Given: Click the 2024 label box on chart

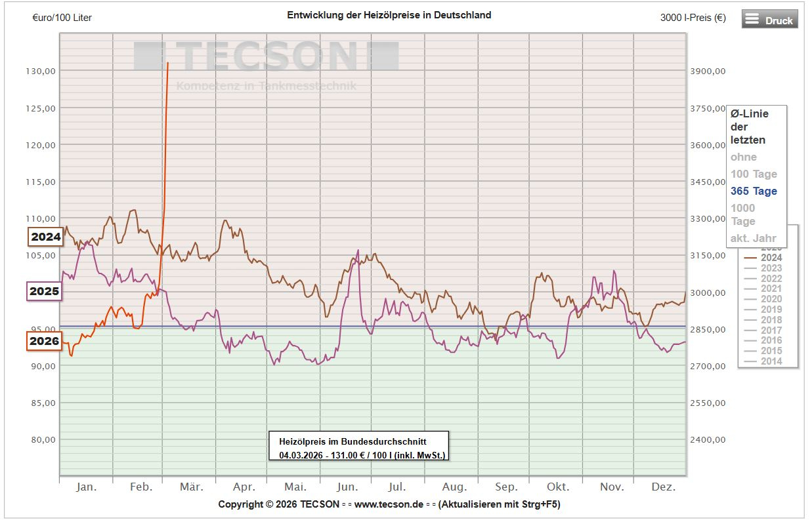Looking at the screenshot, I should (x=45, y=237).
